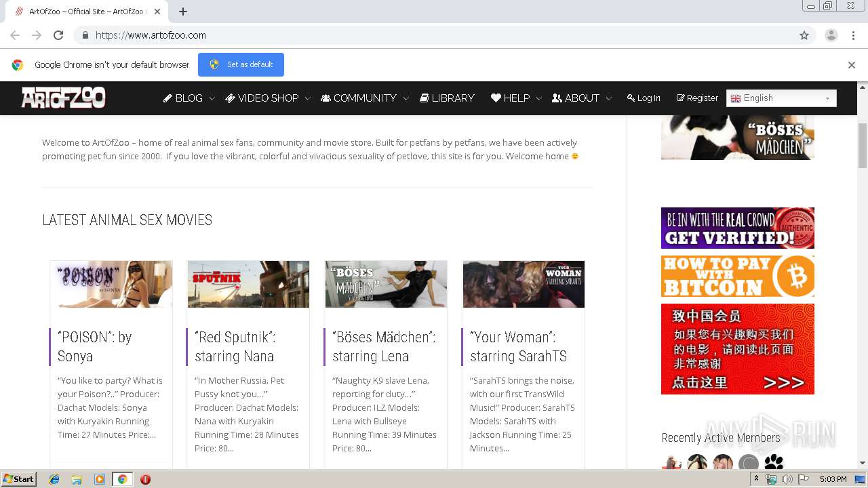Click the padlock site info icon
Image resolution: width=868 pixels, height=488 pixels.
[x=85, y=35]
